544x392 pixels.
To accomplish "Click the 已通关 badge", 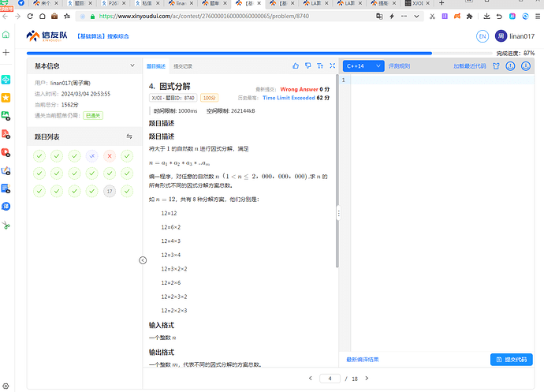I will pyautogui.click(x=93, y=116).
